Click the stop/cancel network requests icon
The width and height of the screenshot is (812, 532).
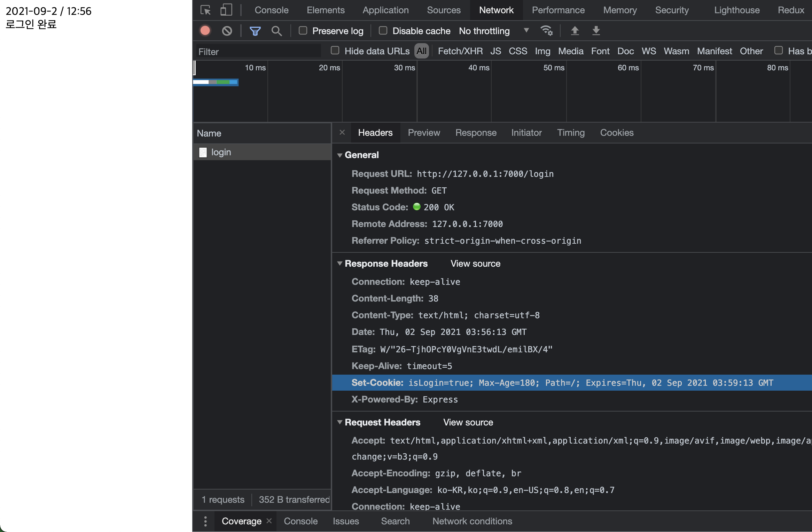[227, 31]
